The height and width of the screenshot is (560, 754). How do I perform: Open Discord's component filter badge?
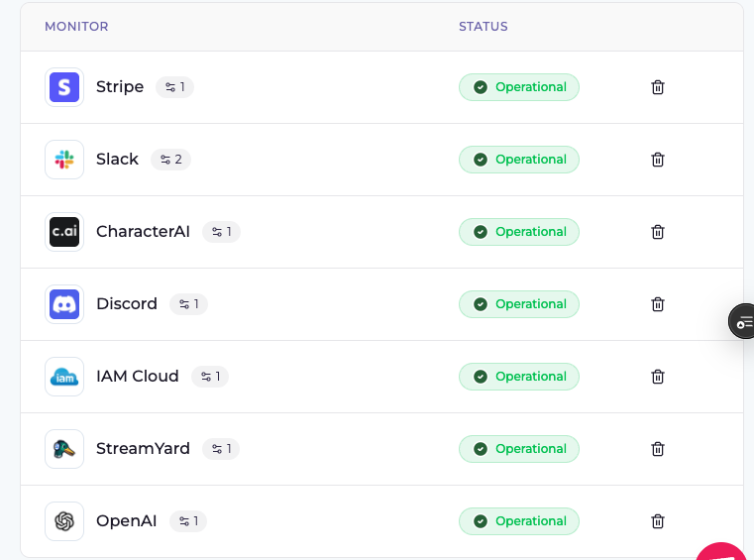pos(188,304)
